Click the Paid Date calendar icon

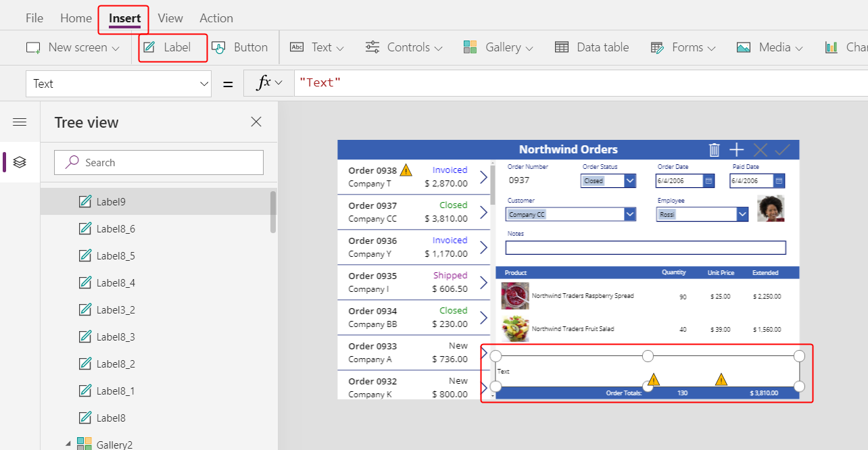click(779, 180)
